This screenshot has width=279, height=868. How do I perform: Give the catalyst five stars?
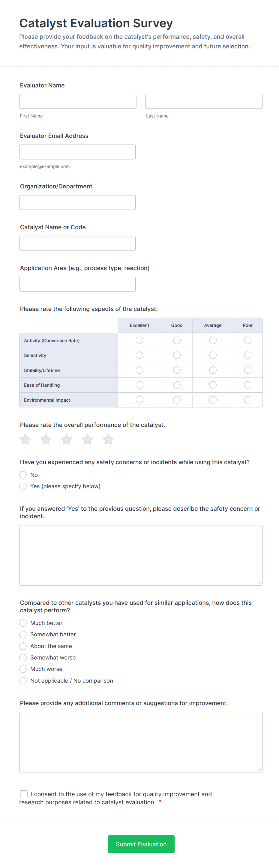(108, 439)
